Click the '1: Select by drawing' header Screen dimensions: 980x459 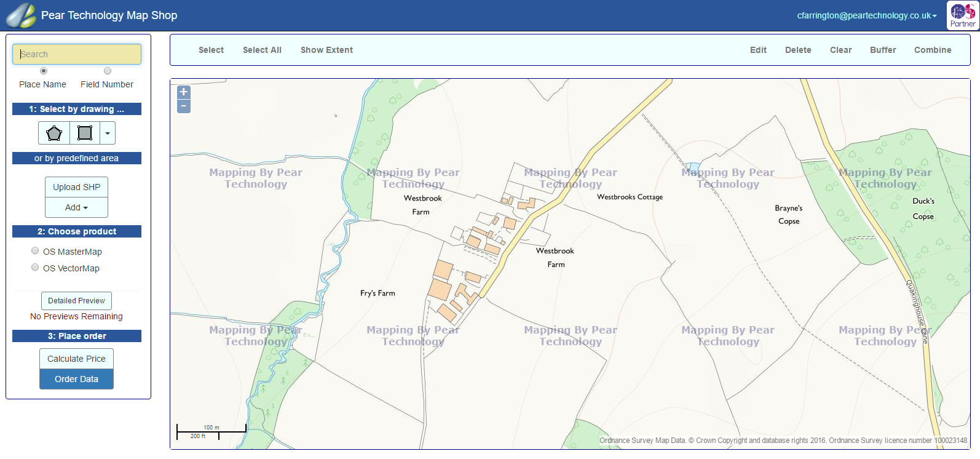[77, 109]
